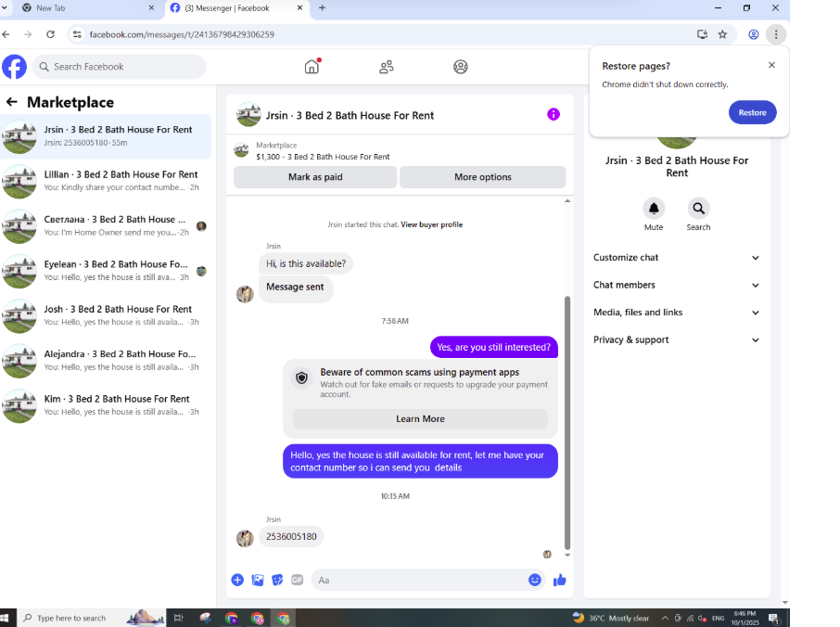Click the chat scroll down arrow
The height and width of the screenshot is (627, 840).
pos(567,556)
